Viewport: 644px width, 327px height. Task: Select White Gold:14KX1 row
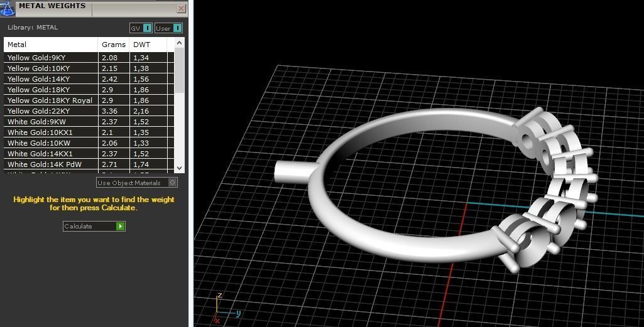click(x=89, y=153)
